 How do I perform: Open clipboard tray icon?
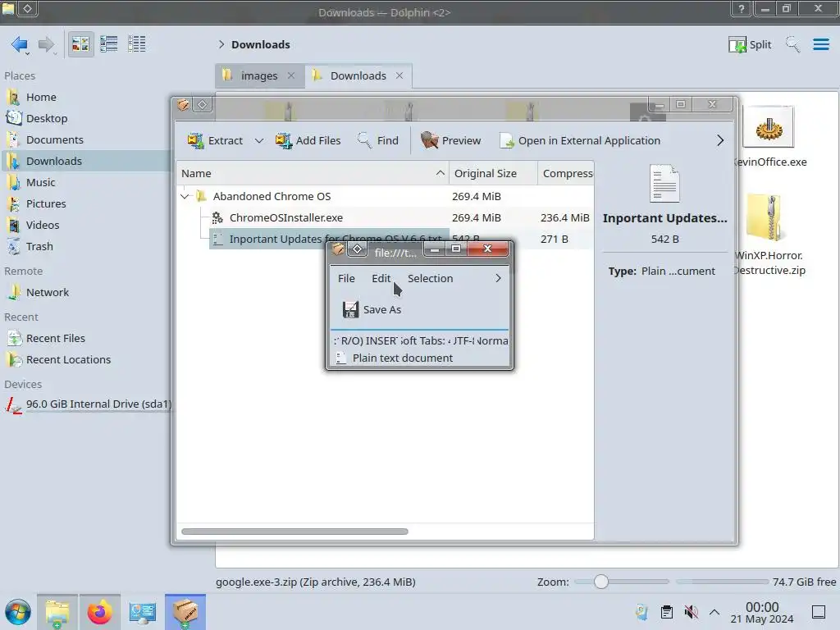click(666, 612)
